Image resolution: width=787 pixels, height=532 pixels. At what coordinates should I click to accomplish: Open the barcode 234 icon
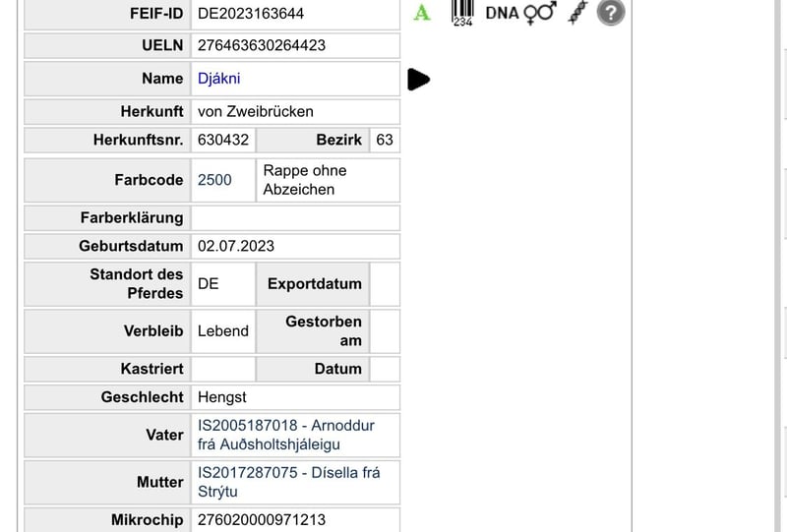click(x=462, y=13)
